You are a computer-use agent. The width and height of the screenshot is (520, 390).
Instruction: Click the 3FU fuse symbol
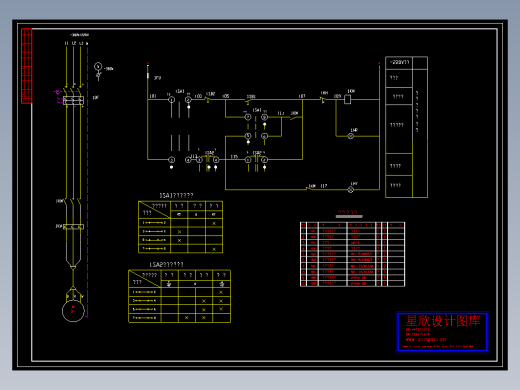point(148,76)
